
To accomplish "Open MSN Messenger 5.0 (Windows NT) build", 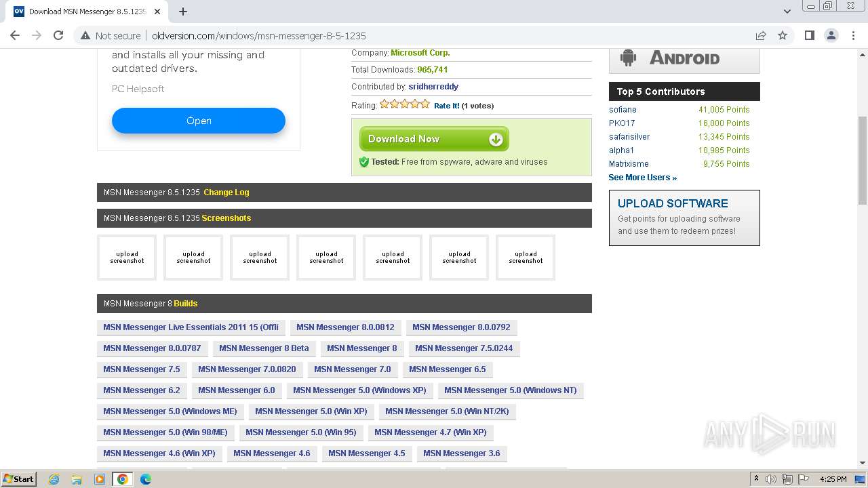I will pos(511,390).
